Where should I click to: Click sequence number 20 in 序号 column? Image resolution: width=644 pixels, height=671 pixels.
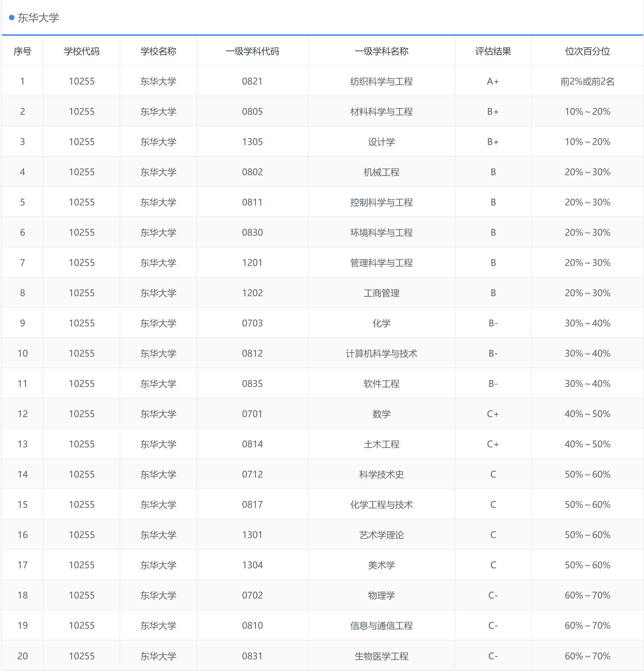(22, 656)
